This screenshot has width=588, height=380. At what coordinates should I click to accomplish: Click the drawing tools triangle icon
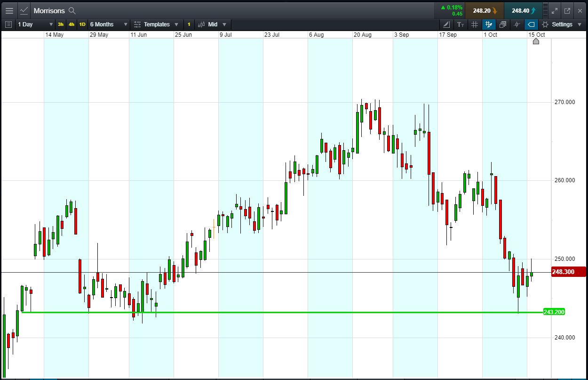pos(446,24)
